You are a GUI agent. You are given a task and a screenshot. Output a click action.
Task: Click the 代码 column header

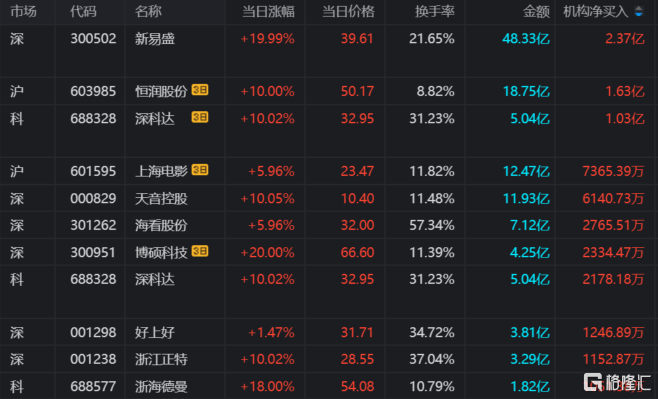point(83,12)
